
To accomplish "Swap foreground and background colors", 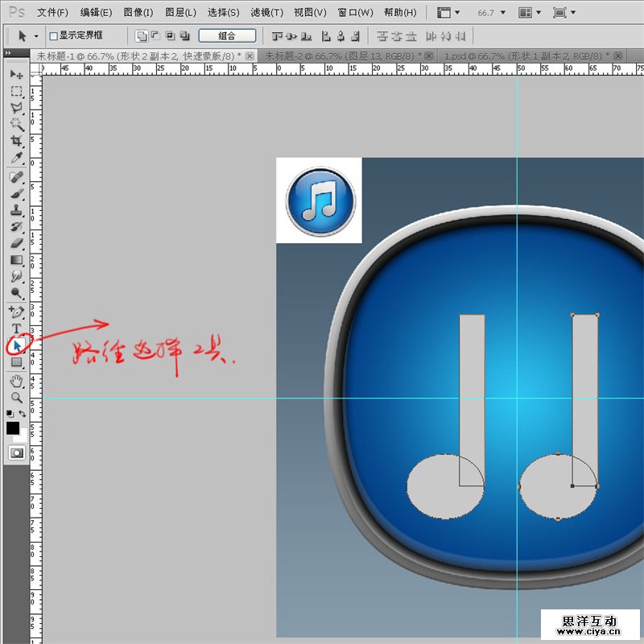I will 23,414.
